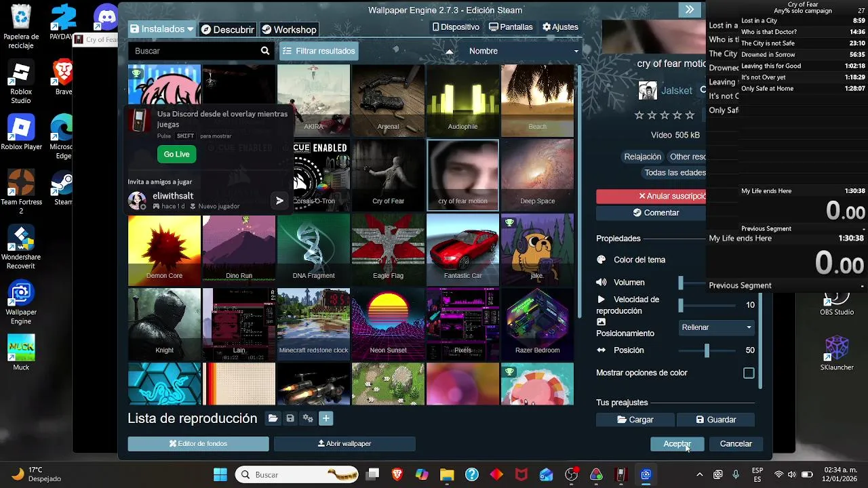Screen dimensions: 868x488
Task: Select Razer Bedroom wallpaper thumbnail
Action: pos(537,325)
